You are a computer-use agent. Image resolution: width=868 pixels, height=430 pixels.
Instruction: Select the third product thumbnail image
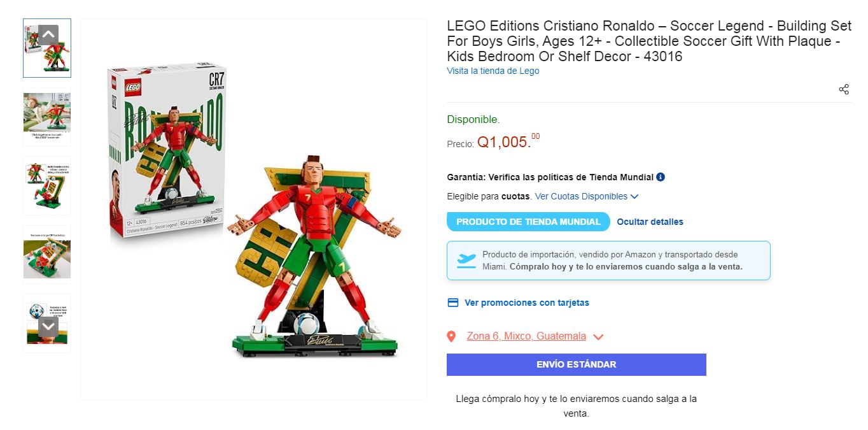coord(47,185)
